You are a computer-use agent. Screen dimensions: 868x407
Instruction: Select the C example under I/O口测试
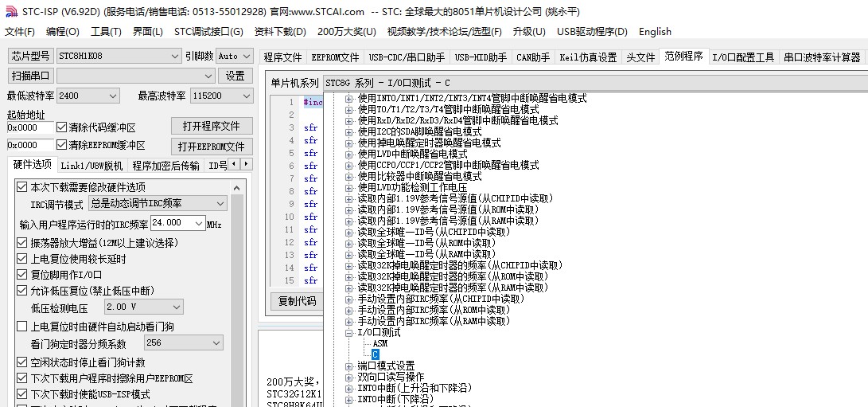pos(376,355)
